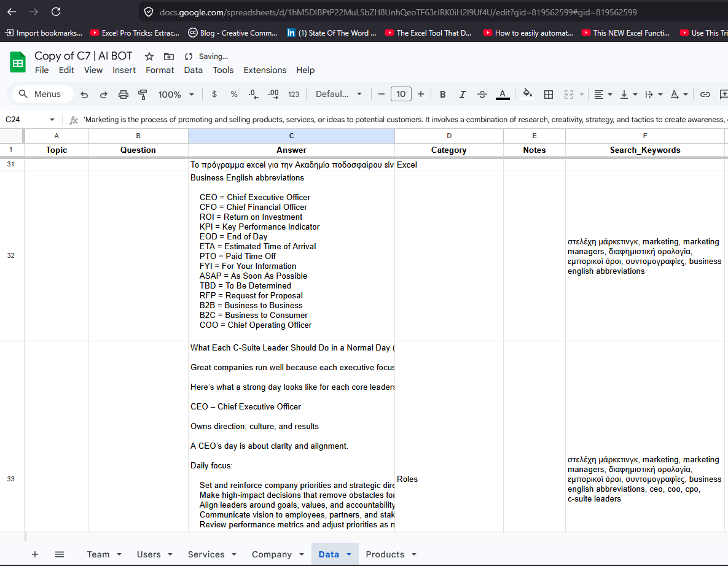Screen dimensions: 728x566
Task: Reload the page with refresh icon
Action: pyautogui.click(x=56, y=12)
